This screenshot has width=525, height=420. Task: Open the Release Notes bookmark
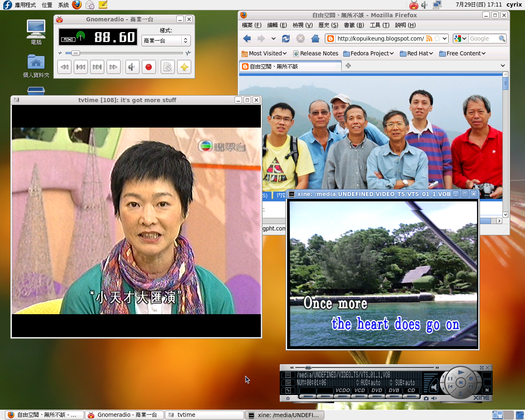coord(316,53)
